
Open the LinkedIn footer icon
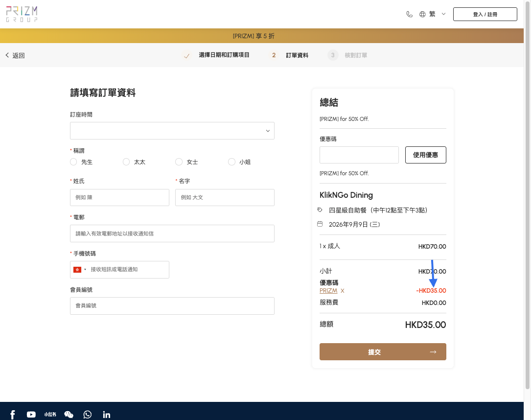coord(106,415)
